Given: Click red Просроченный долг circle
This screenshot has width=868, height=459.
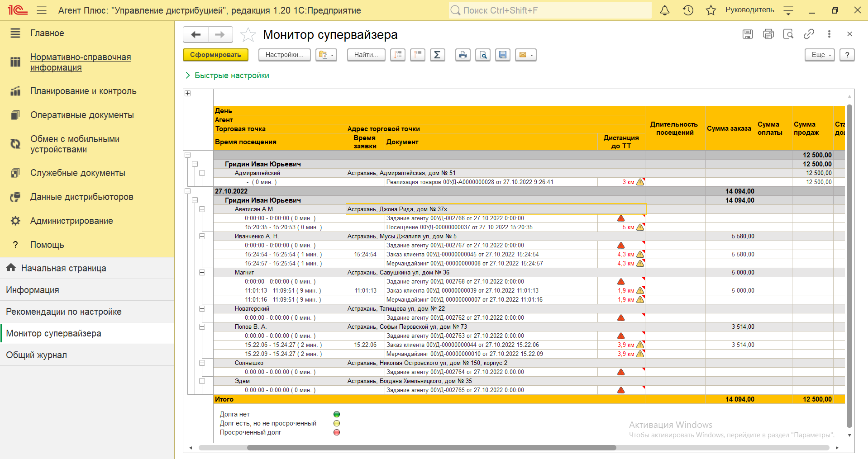Looking at the screenshot, I should pos(336,432).
